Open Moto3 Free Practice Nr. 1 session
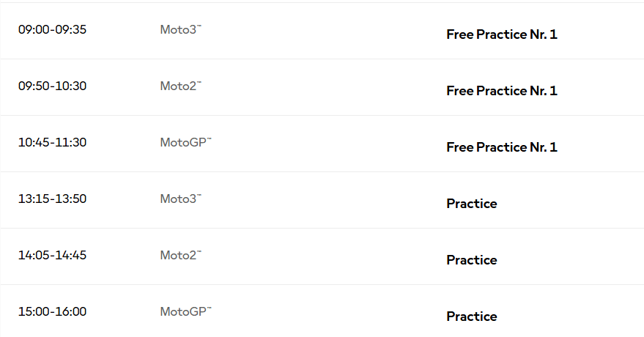The image size is (644, 337). [501, 34]
